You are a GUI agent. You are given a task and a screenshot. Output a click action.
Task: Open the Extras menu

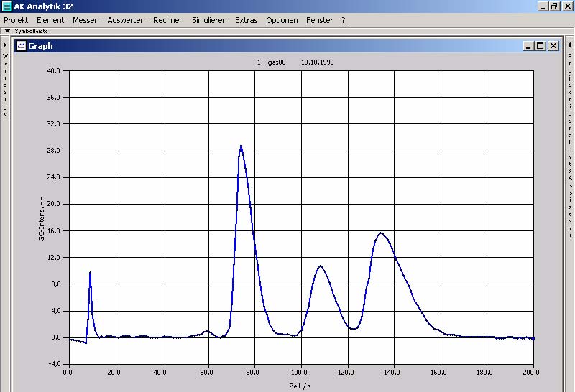click(x=246, y=20)
